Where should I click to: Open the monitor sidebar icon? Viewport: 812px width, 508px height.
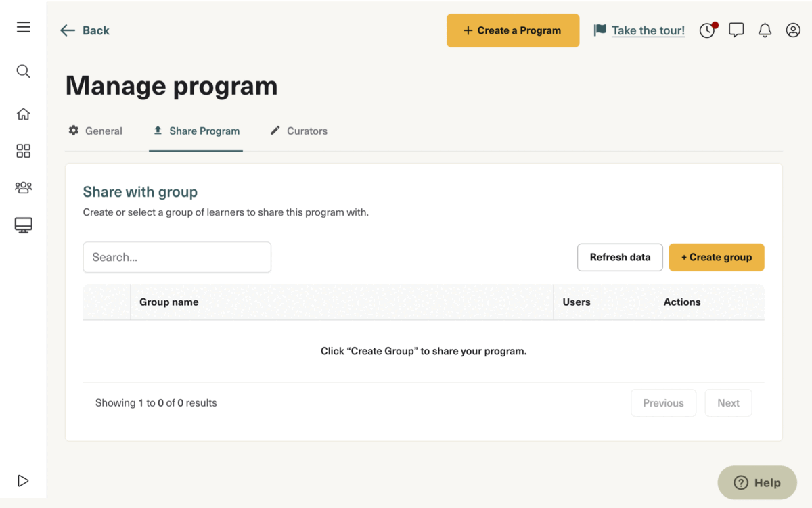[x=23, y=225]
